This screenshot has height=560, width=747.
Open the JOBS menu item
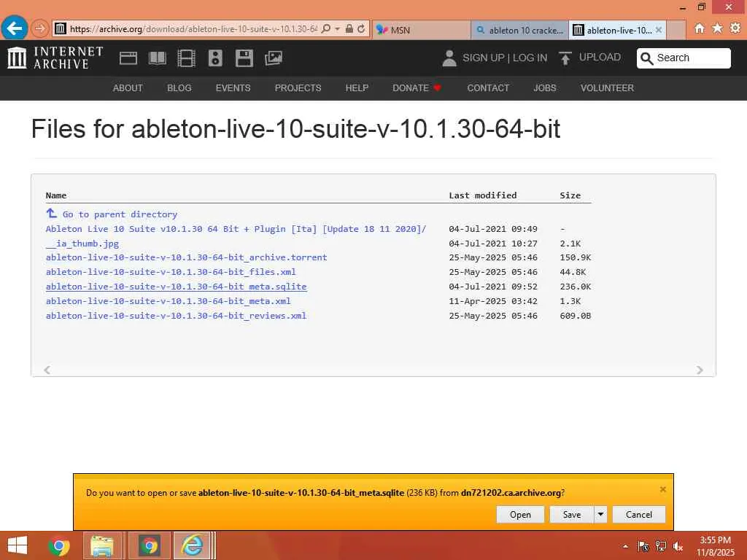coord(544,88)
